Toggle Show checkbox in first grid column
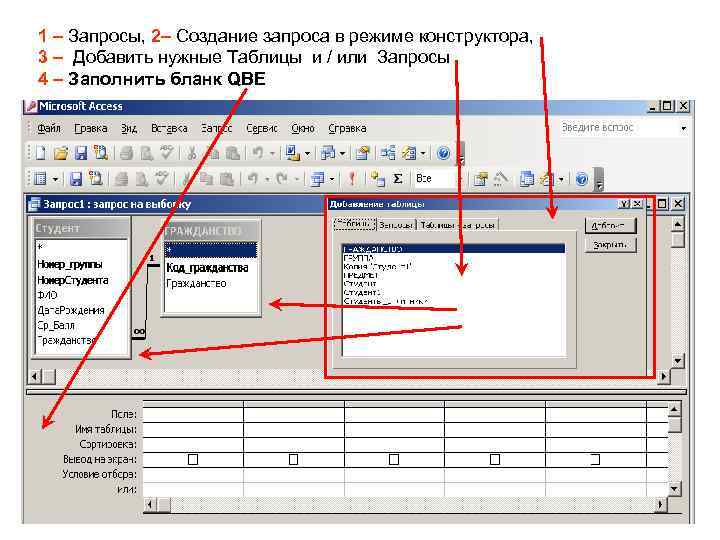This screenshot has height=540, width=720. point(193,459)
